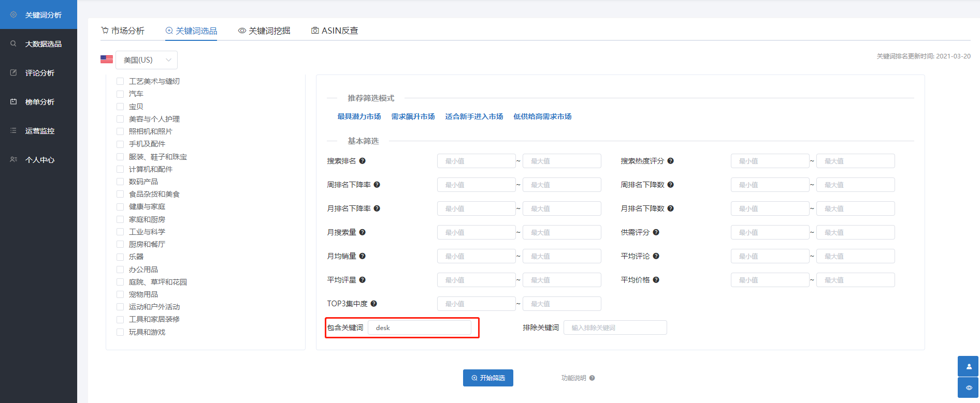The width and height of the screenshot is (980, 403).
Task: Click 平均价格 maximum value field
Action: (856, 280)
